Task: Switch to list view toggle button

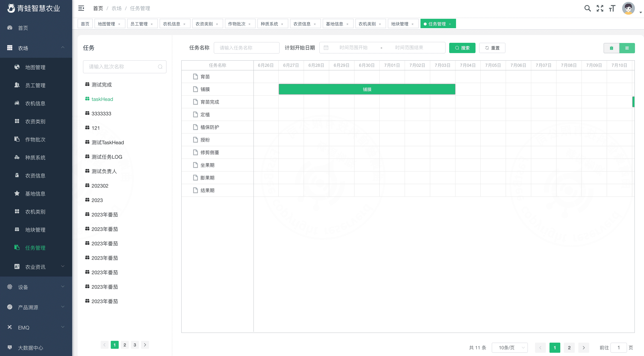Action: (x=627, y=48)
